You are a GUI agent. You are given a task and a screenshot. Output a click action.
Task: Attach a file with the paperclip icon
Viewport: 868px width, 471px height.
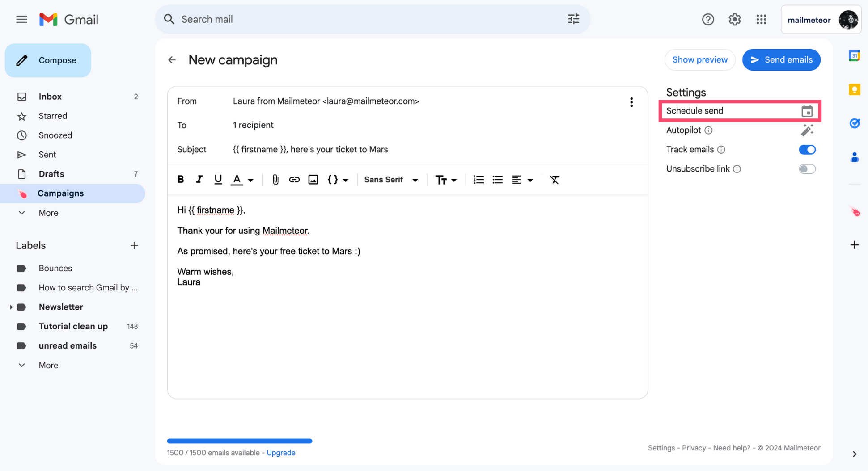point(275,180)
